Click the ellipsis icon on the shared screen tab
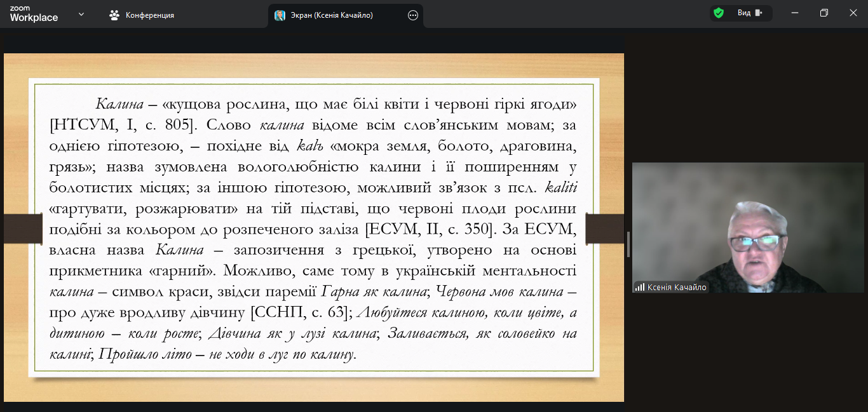The width and height of the screenshot is (868, 412). pos(413,15)
